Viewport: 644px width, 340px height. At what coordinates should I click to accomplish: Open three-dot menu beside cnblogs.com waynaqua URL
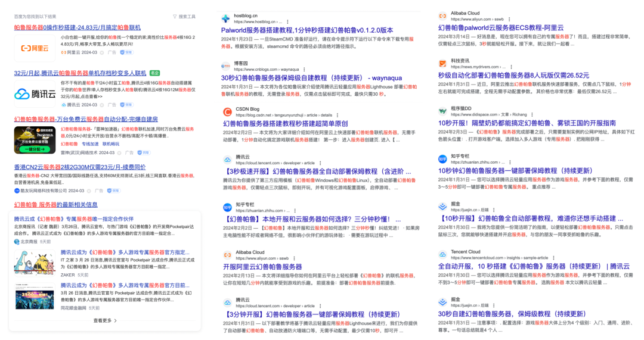(x=304, y=69)
